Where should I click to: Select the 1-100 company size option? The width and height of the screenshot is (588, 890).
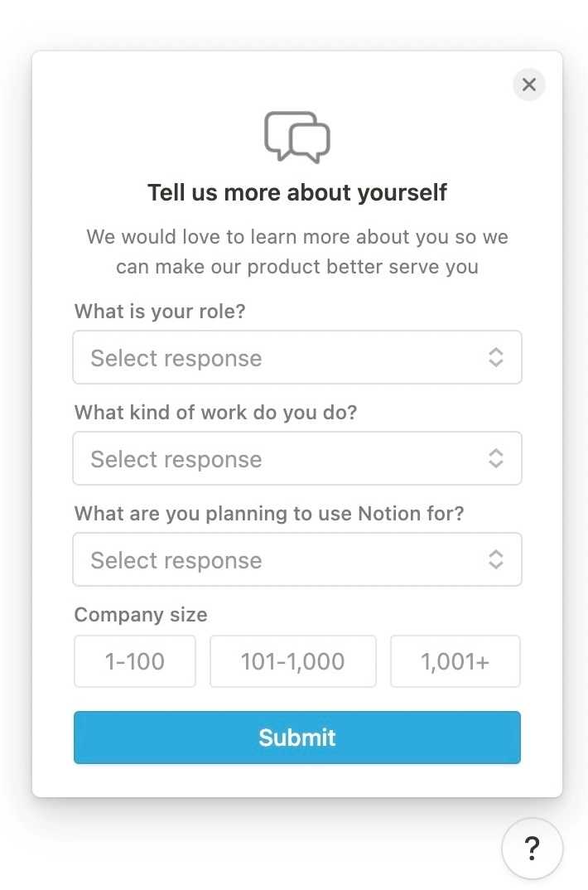(x=134, y=661)
